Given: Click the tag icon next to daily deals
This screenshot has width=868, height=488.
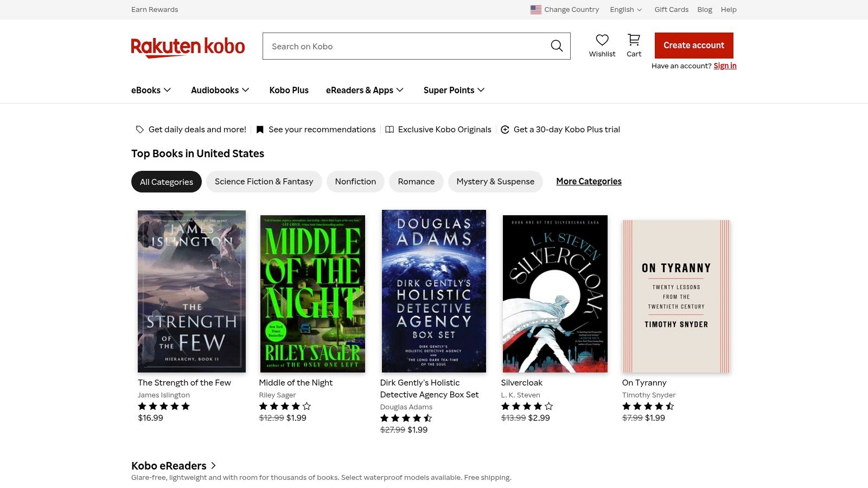Looking at the screenshot, I should click(140, 129).
